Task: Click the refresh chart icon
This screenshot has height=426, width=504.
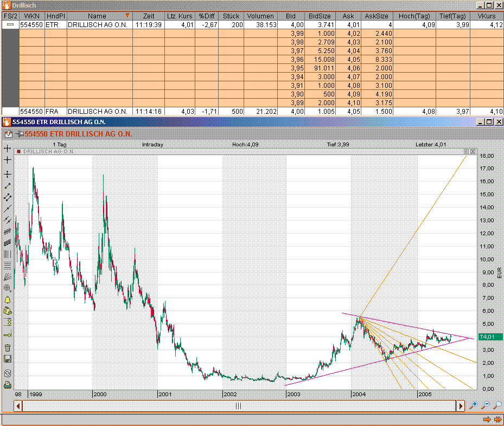Action: click(x=8, y=373)
